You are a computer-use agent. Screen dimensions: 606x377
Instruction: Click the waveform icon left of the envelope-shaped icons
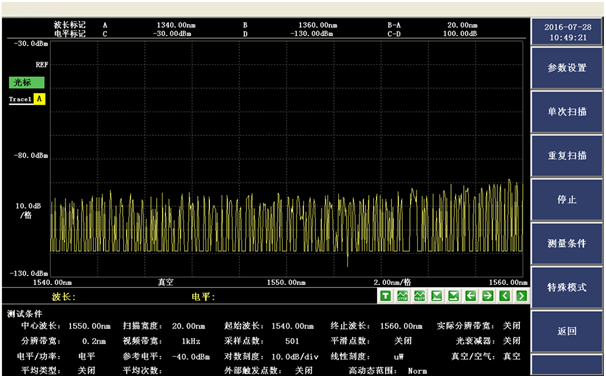click(x=419, y=296)
